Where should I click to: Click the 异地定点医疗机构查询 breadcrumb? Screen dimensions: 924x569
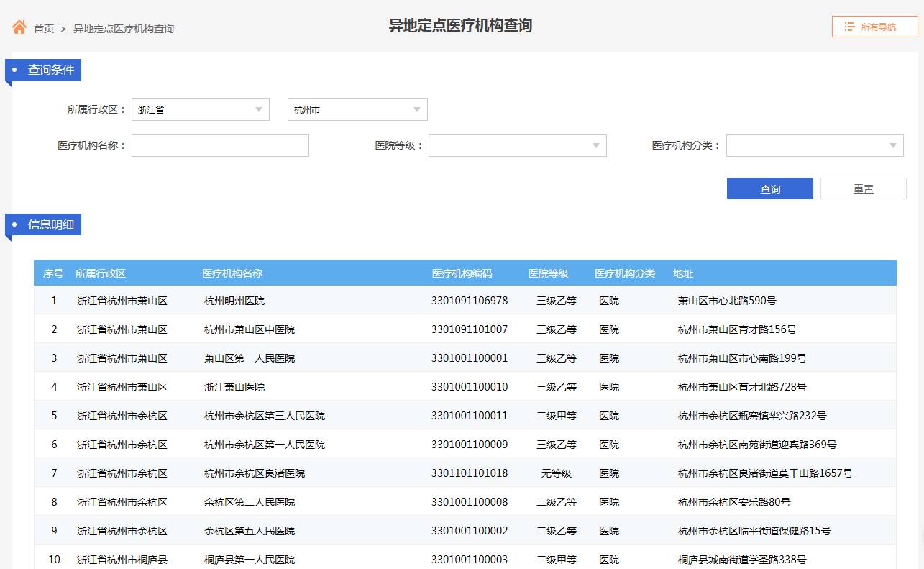pos(124,29)
